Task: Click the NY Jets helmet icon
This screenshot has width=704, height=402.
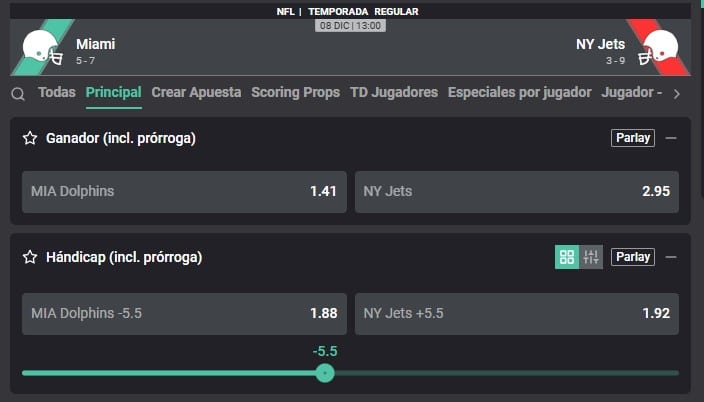Action: point(661,47)
